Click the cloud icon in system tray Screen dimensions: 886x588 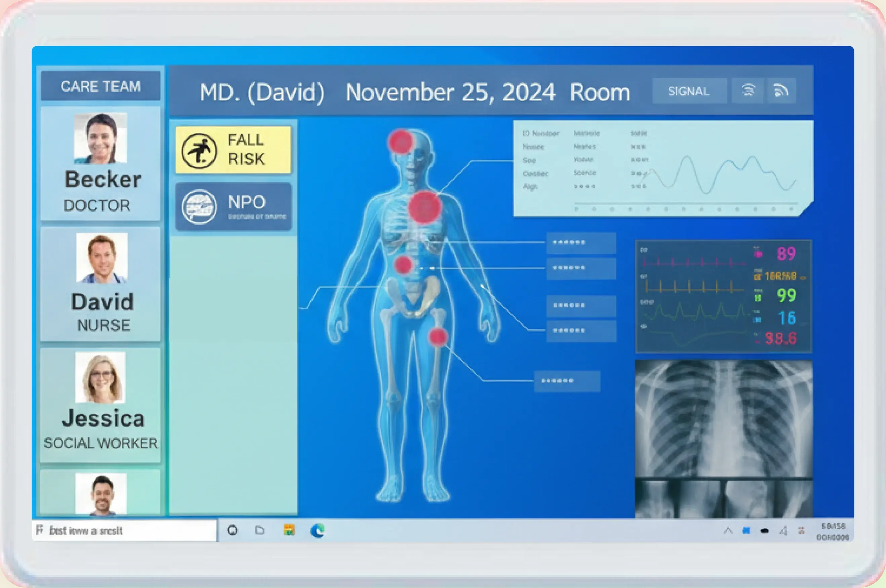pos(765,531)
